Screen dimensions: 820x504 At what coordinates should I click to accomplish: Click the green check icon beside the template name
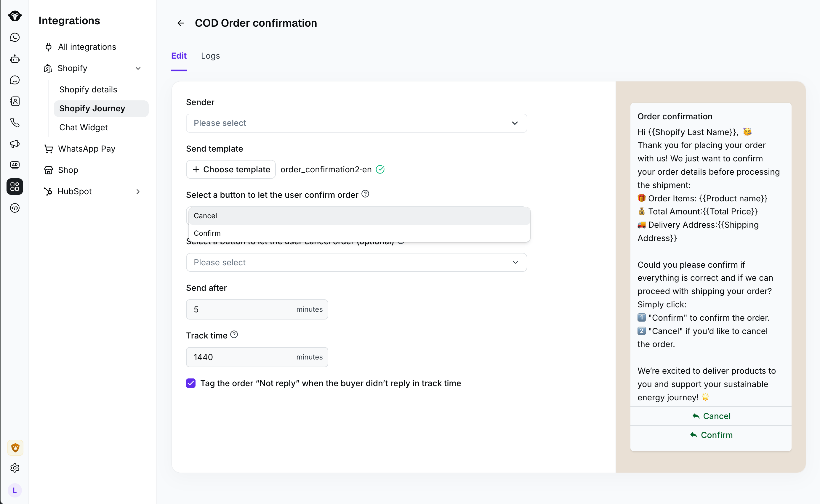tap(380, 169)
